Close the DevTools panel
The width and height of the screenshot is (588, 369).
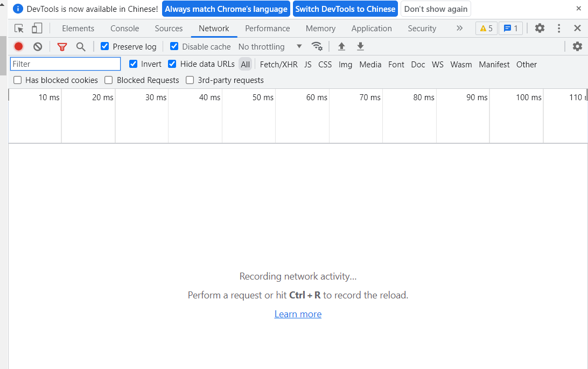[x=577, y=28]
